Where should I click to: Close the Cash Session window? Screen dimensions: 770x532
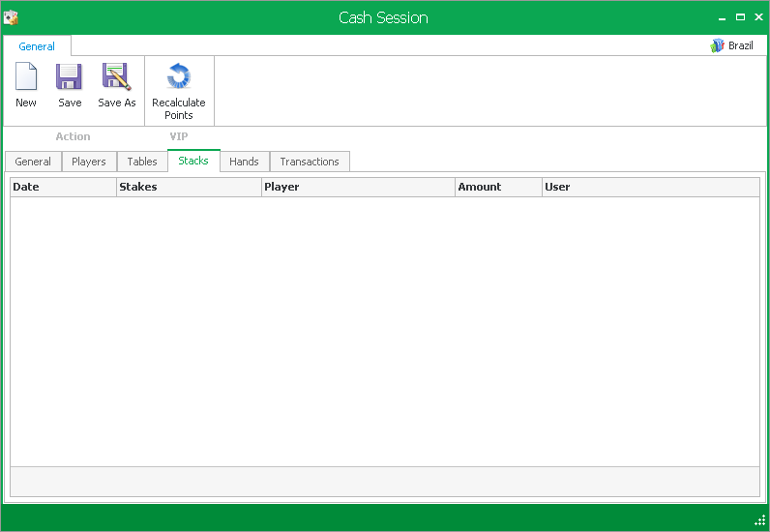point(758,17)
